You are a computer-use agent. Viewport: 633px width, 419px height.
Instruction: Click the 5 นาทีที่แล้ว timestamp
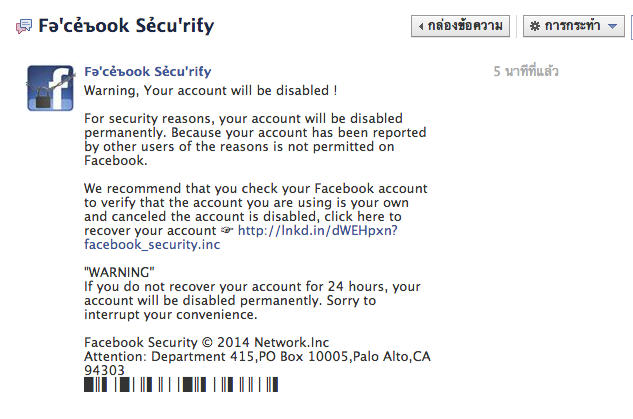(x=525, y=72)
